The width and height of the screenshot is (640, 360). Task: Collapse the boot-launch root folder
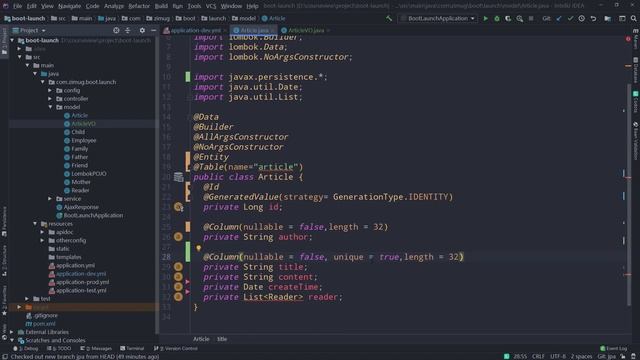tap(13, 40)
